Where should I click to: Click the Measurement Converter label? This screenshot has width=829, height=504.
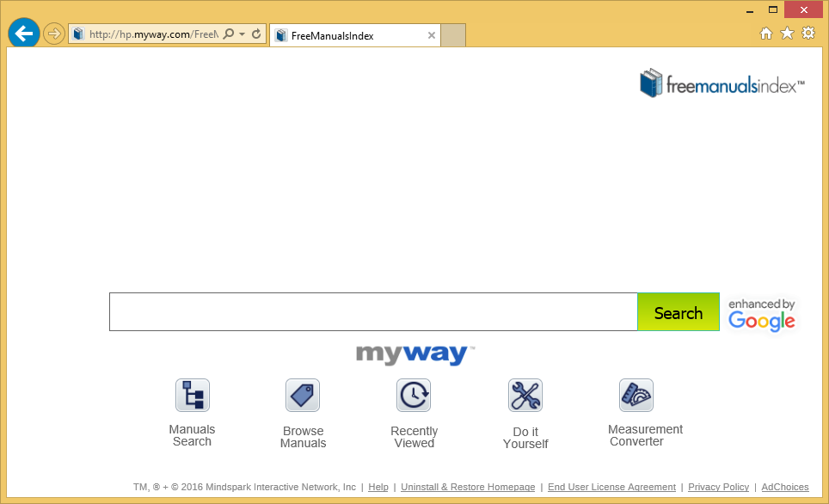645,435
